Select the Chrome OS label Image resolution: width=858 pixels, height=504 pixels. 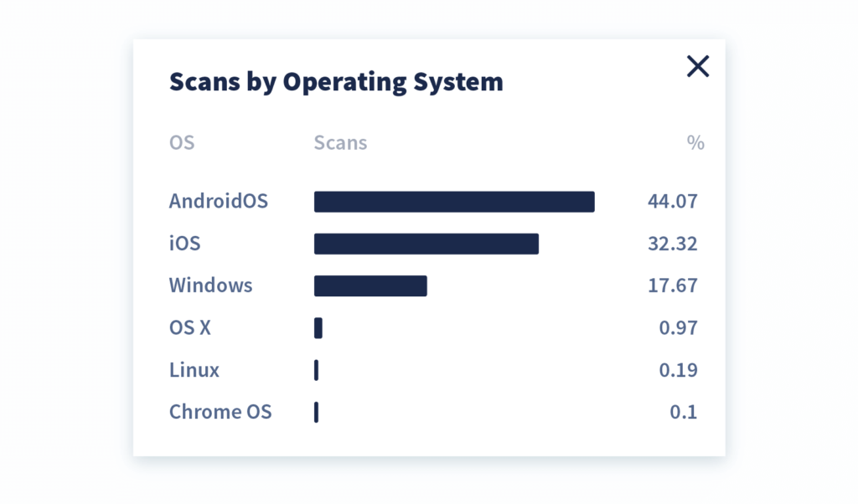tap(220, 412)
